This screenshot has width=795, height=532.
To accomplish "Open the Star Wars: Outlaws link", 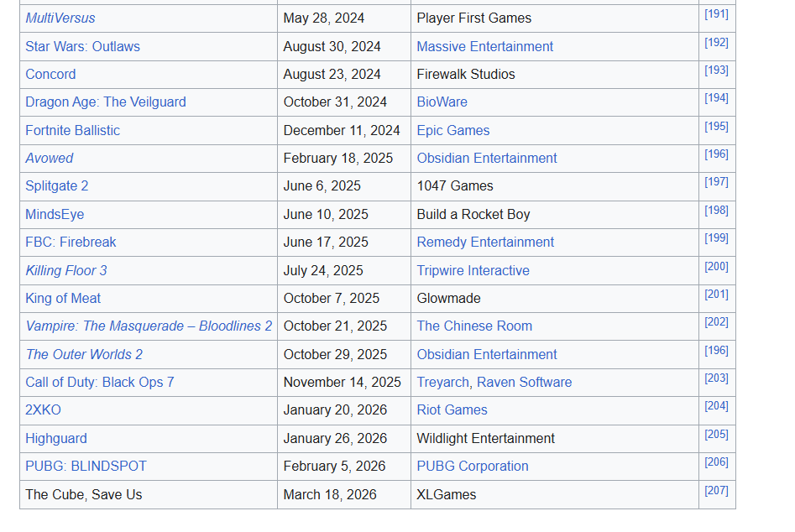I will pyautogui.click(x=82, y=47).
